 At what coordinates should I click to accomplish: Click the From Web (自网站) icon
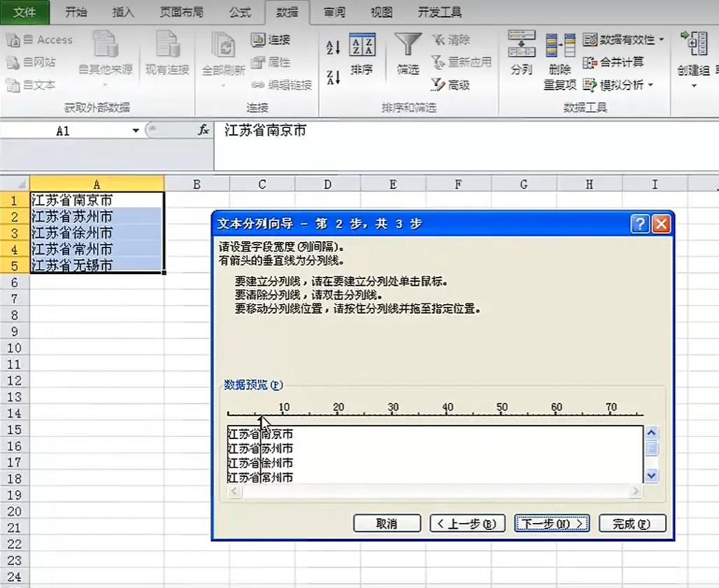13,62
